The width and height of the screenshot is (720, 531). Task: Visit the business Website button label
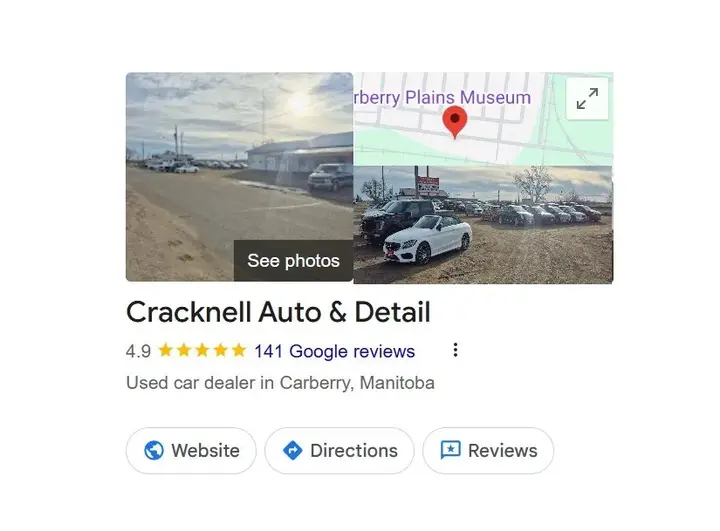point(205,451)
